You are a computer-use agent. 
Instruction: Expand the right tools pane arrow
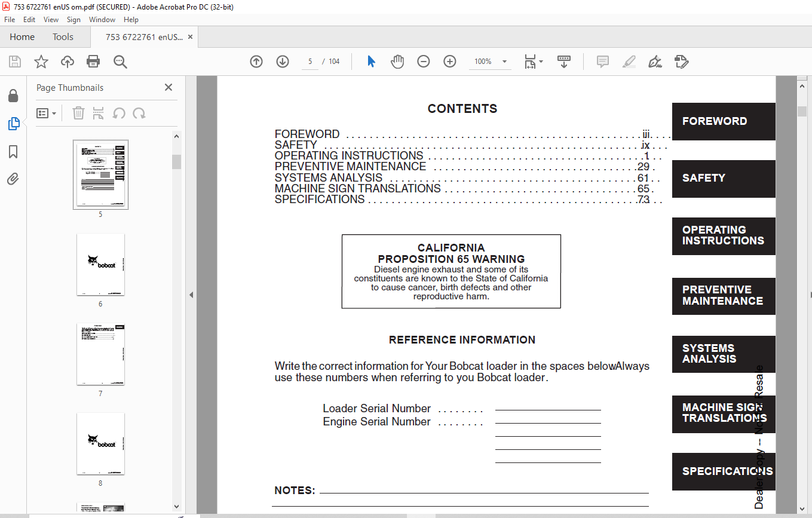(x=810, y=295)
